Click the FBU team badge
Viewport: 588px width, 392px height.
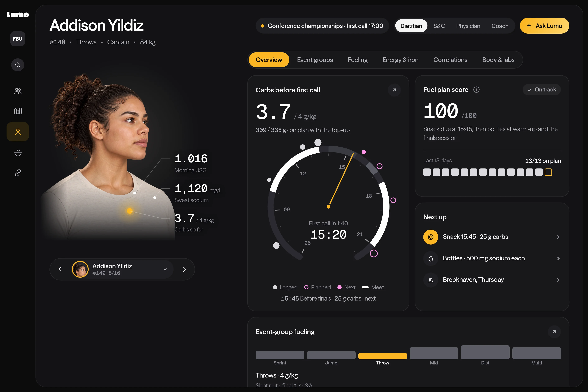[x=17, y=39]
